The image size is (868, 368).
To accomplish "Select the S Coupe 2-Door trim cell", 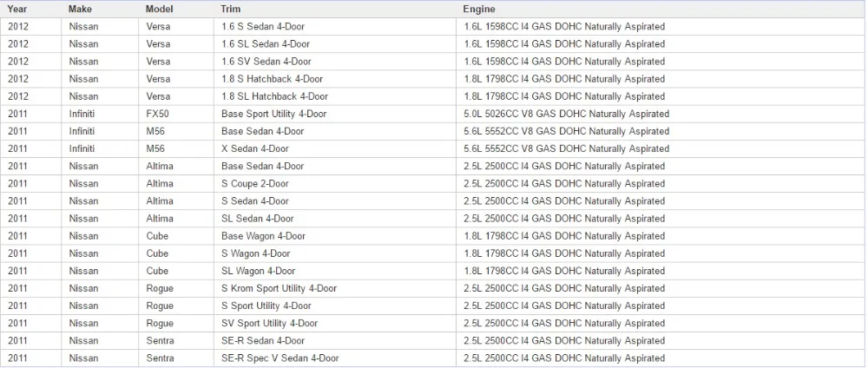I will tap(335, 184).
